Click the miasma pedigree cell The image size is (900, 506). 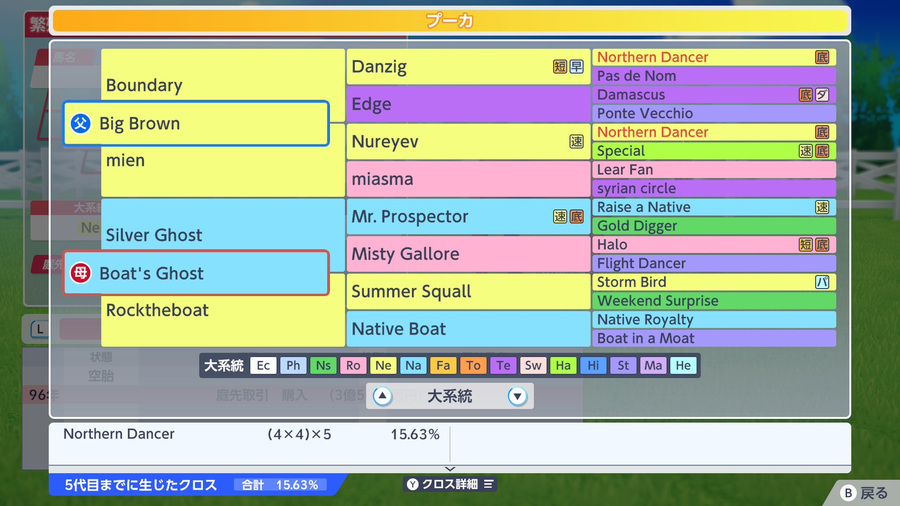[x=468, y=179]
